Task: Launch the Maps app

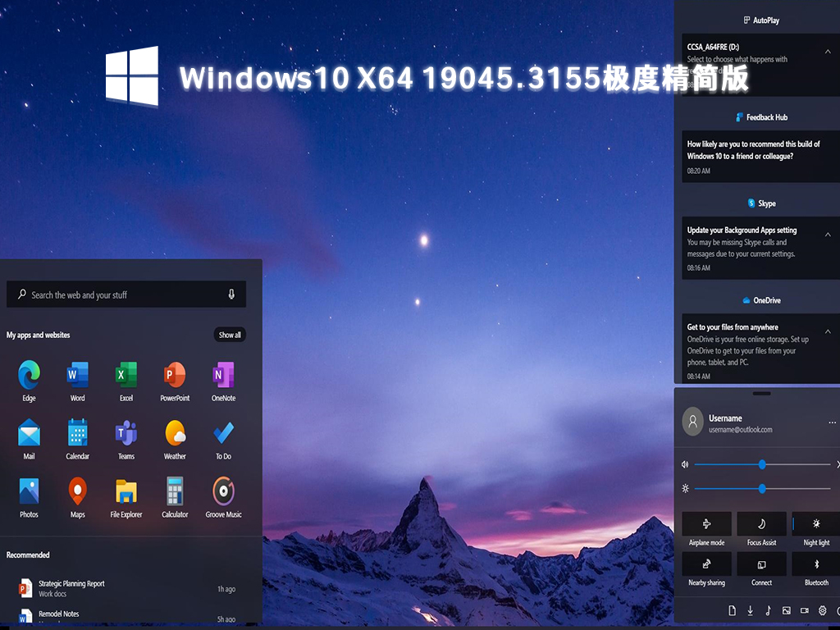Action: pyautogui.click(x=77, y=497)
